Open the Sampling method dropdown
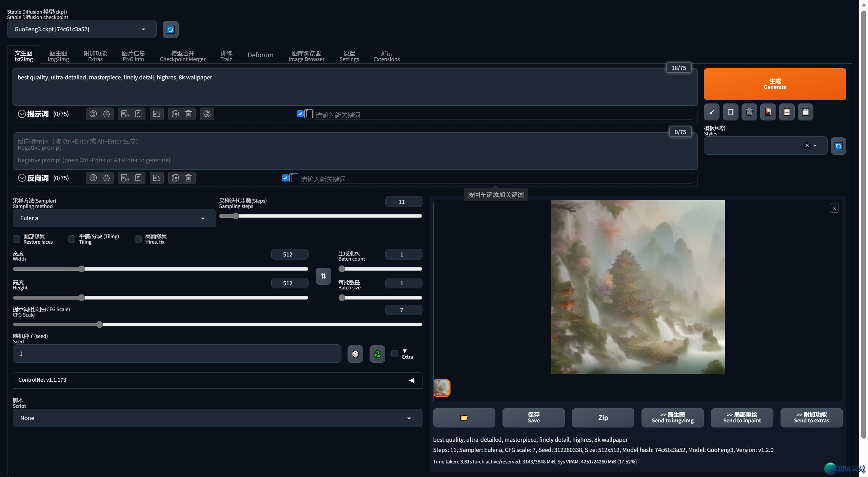Screen dimensions: 868x477 114,218
